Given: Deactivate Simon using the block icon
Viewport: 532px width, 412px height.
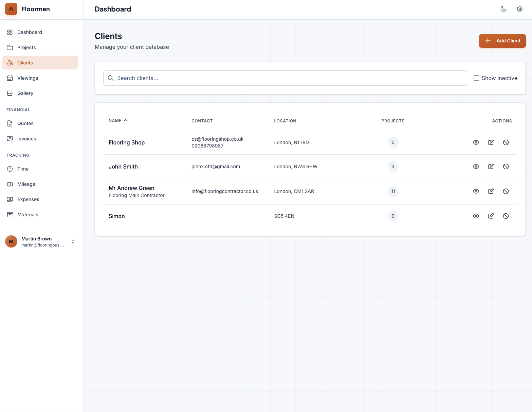Looking at the screenshot, I should click(506, 216).
